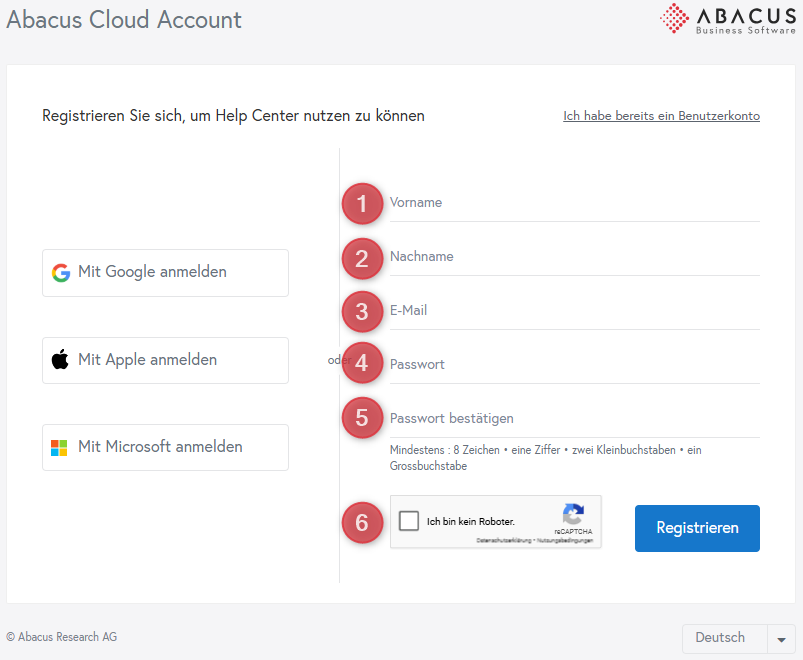Viewport: 803px width, 660px height.
Task: Click the Google logo icon
Action: [61, 273]
